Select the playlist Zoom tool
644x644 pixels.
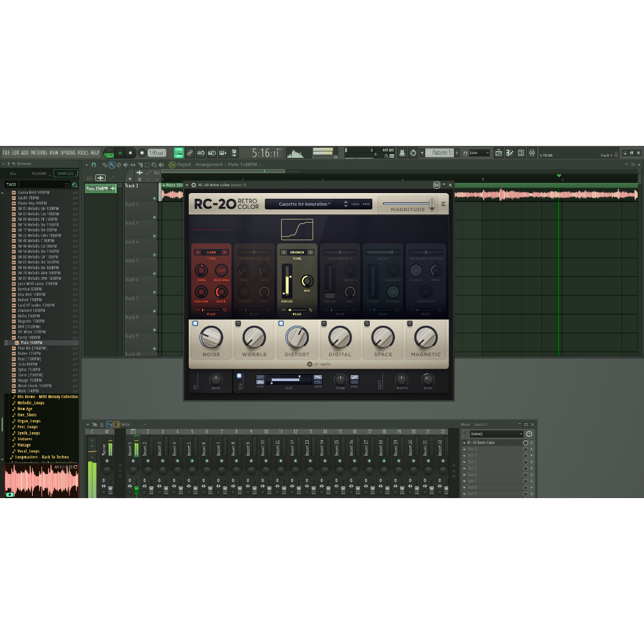(x=154, y=165)
